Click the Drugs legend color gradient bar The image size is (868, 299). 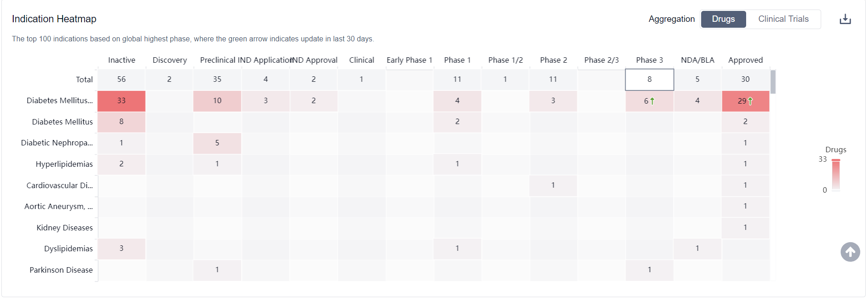click(836, 174)
